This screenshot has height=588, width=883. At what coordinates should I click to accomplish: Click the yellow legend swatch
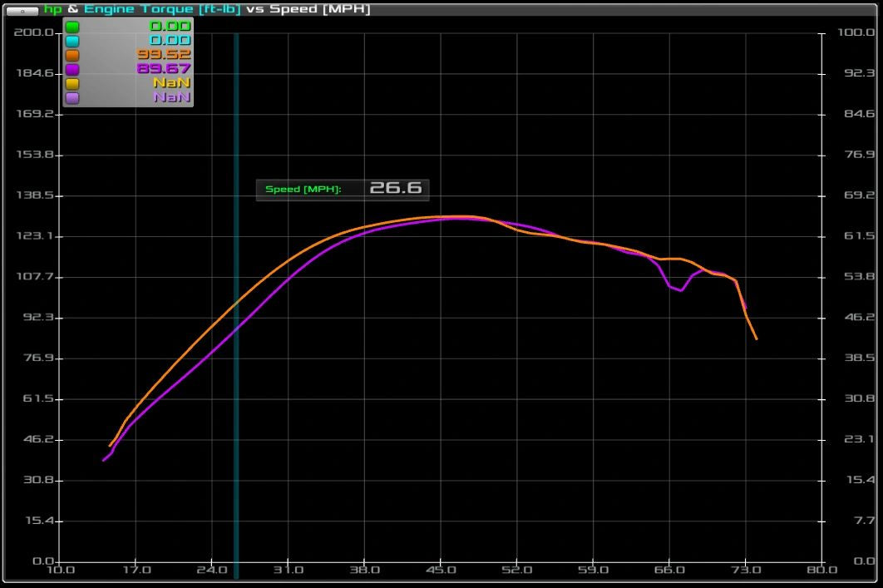72,83
